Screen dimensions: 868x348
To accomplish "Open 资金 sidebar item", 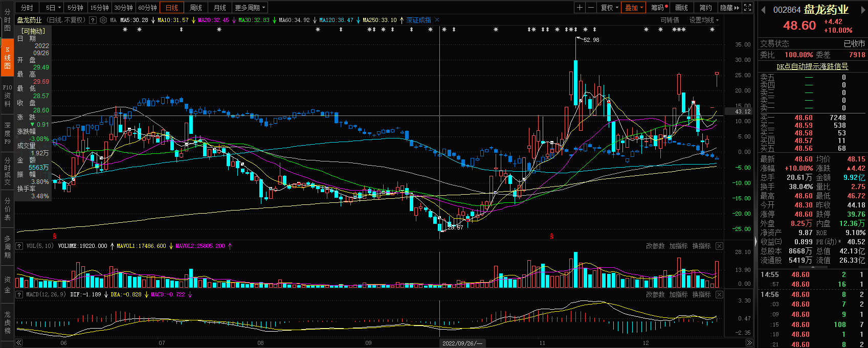I will [7, 285].
